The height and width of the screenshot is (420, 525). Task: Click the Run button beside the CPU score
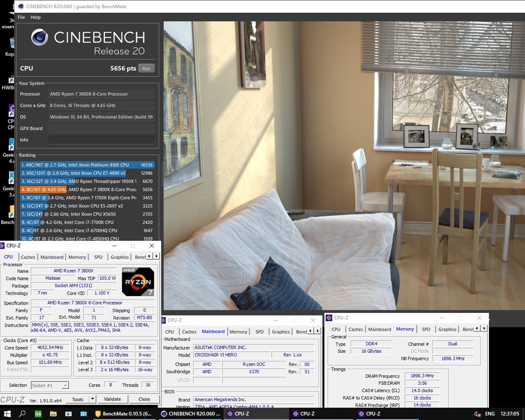[146, 68]
